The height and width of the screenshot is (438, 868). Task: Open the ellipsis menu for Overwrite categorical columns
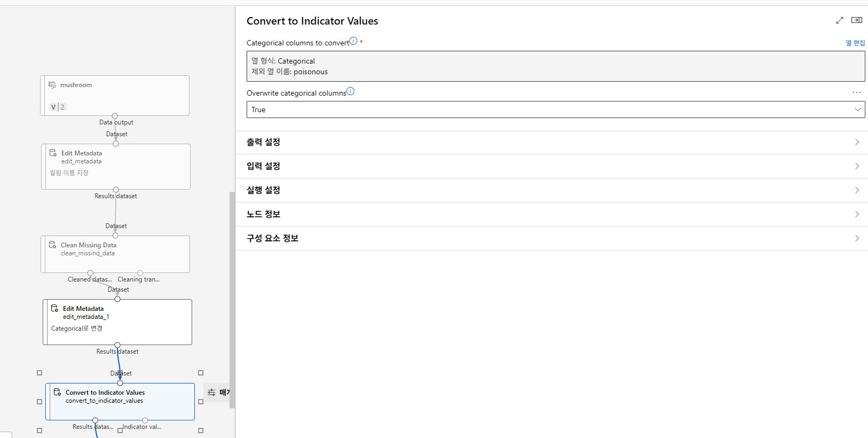pos(857,92)
